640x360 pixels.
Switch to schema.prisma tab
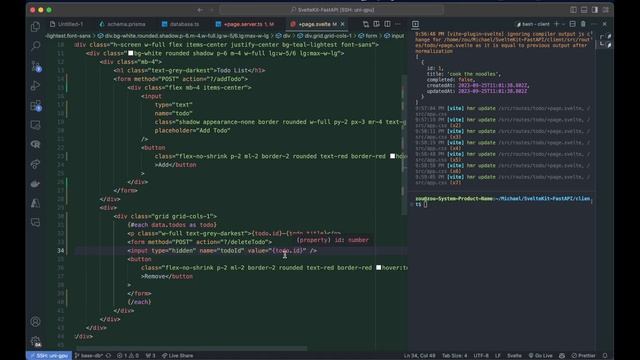pyautogui.click(x=122, y=24)
